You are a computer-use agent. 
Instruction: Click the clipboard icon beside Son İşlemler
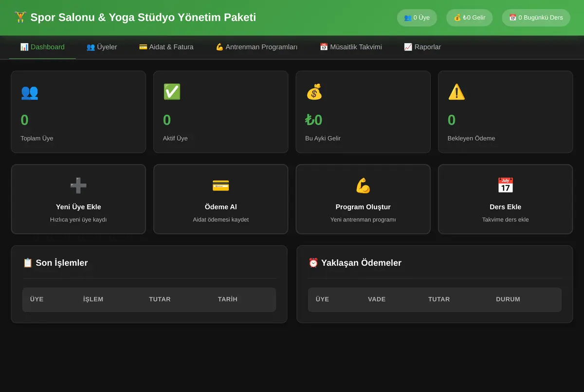pyautogui.click(x=28, y=263)
